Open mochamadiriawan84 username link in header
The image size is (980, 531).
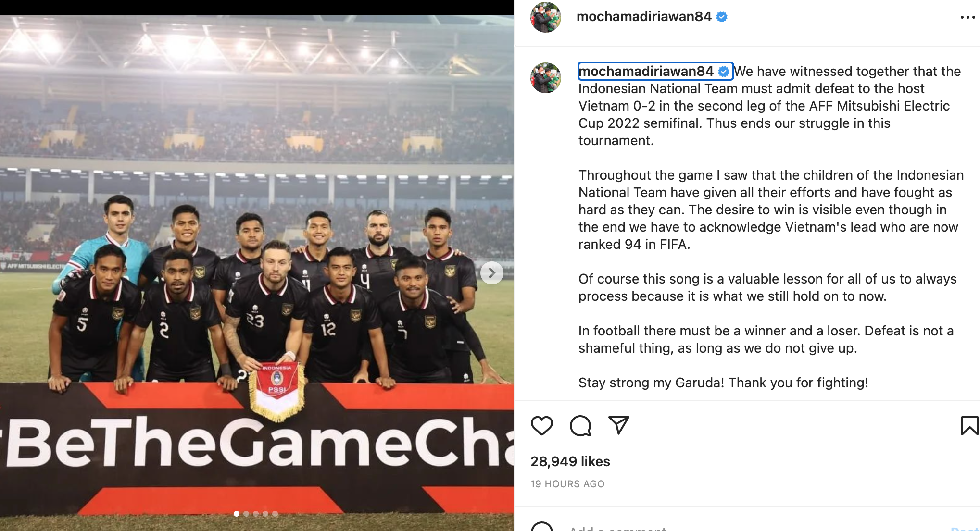[644, 16]
